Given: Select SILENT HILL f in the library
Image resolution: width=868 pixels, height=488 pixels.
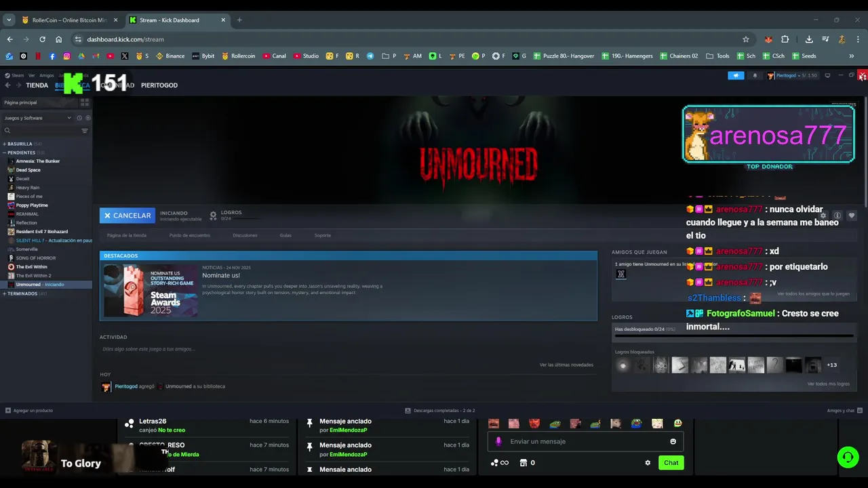Looking at the screenshot, I should (50, 241).
